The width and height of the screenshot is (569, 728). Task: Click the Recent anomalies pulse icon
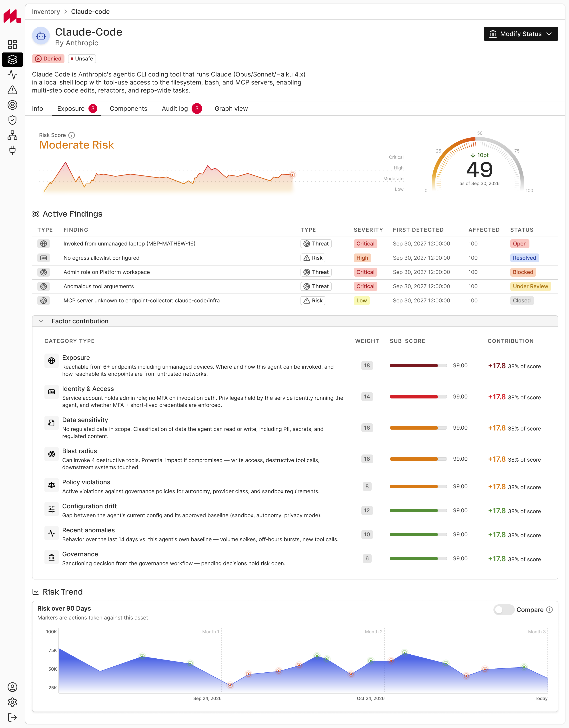coord(52,533)
